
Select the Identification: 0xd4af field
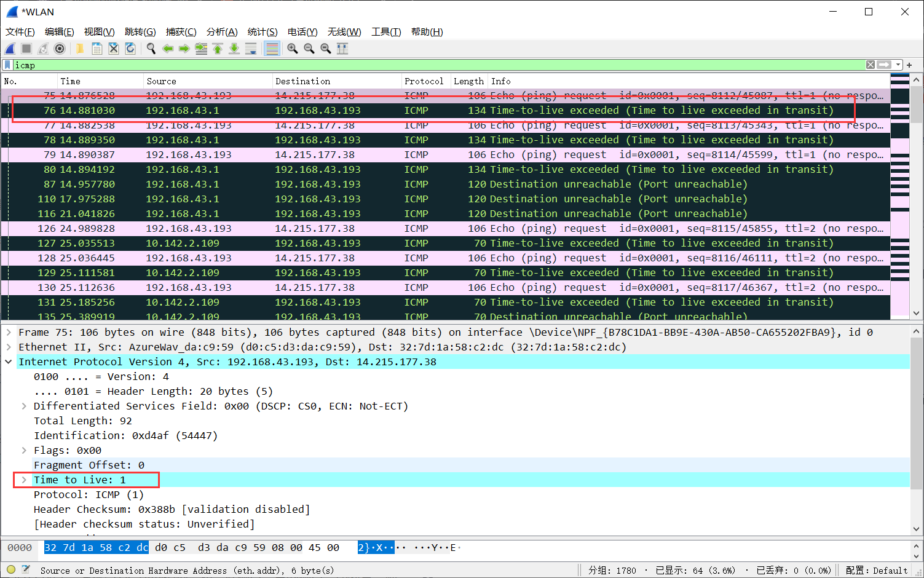(x=126, y=435)
